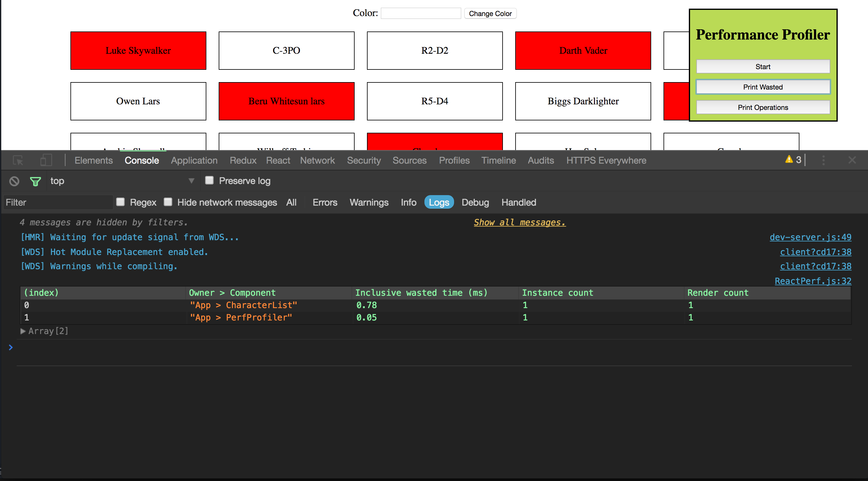Click the red Luke Skywalker box
The image size is (868, 481).
[138, 51]
